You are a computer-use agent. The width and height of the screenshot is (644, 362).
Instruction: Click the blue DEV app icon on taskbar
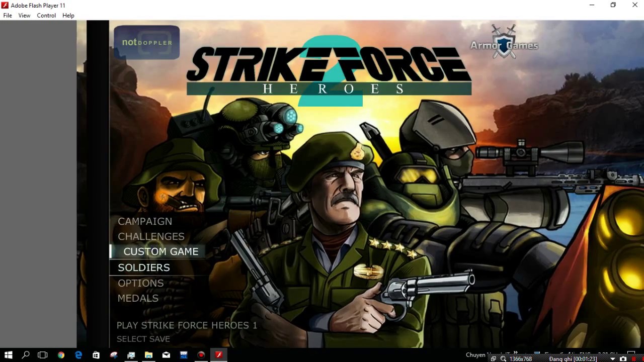pos(184,355)
